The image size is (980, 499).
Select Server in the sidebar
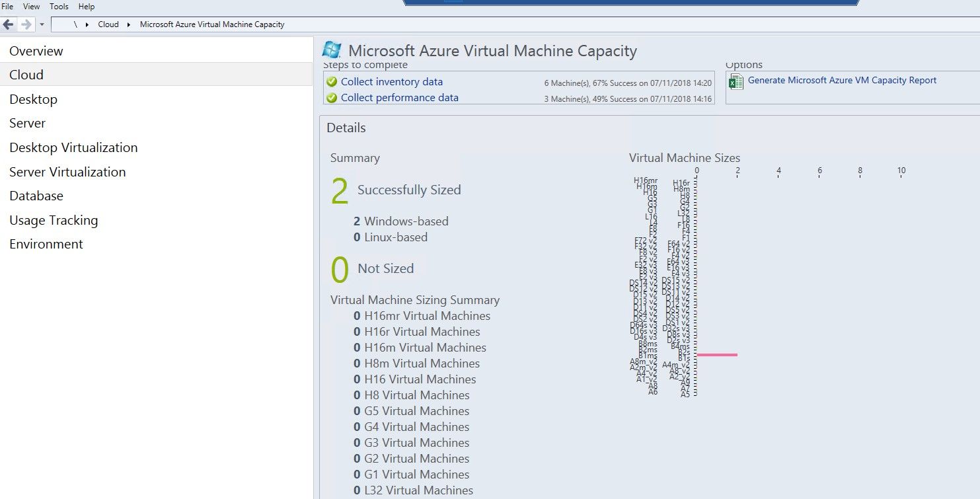(156, 123)
